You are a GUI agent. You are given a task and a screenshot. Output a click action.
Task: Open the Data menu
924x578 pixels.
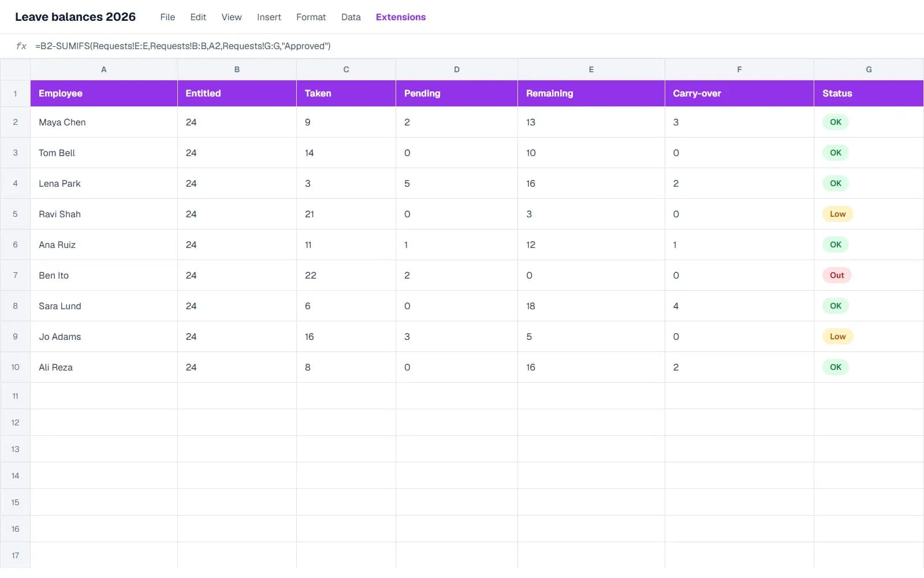coord(351,17)
